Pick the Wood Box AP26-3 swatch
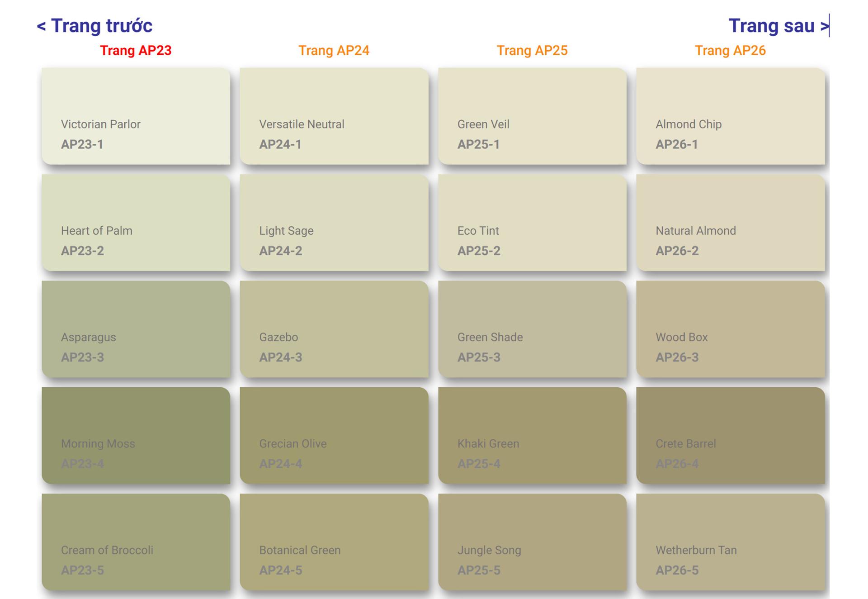Viewport: 868px width, 599px height. 730,329
